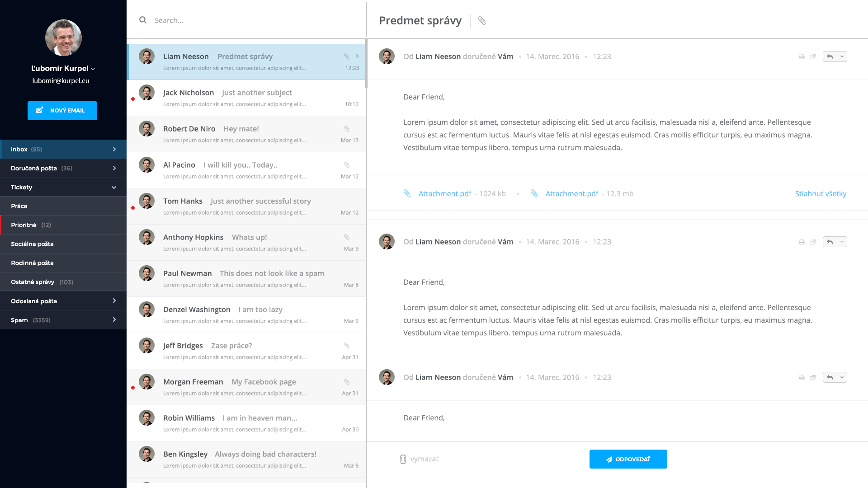The width and height of the screenshot is (868, 488).
Task: Click print icon on second message header
Action: 801,242
